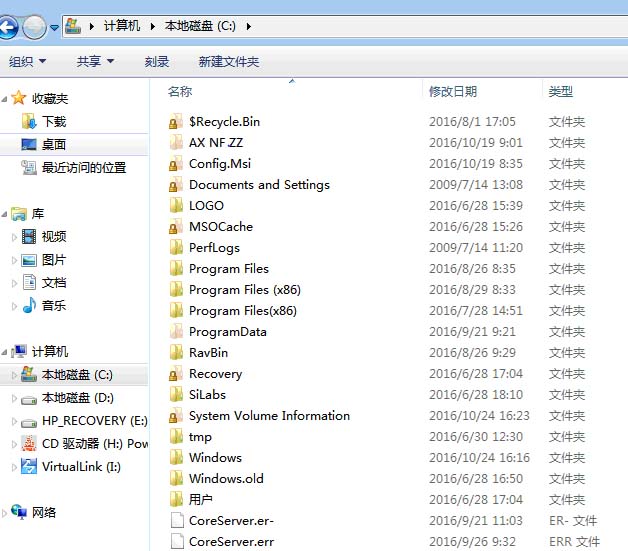Select 本地磁盘 (C:) drive icon in tree

(x=29, y=374)
